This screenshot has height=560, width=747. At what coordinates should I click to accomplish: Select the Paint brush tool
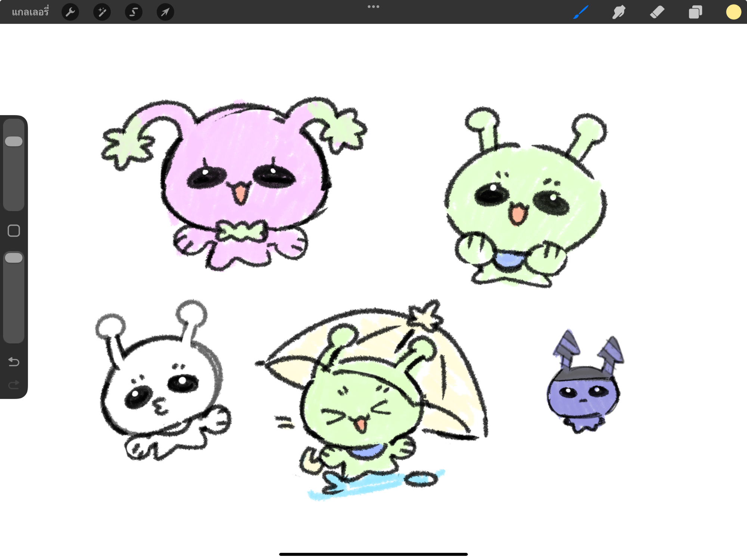tap(581, 12)
